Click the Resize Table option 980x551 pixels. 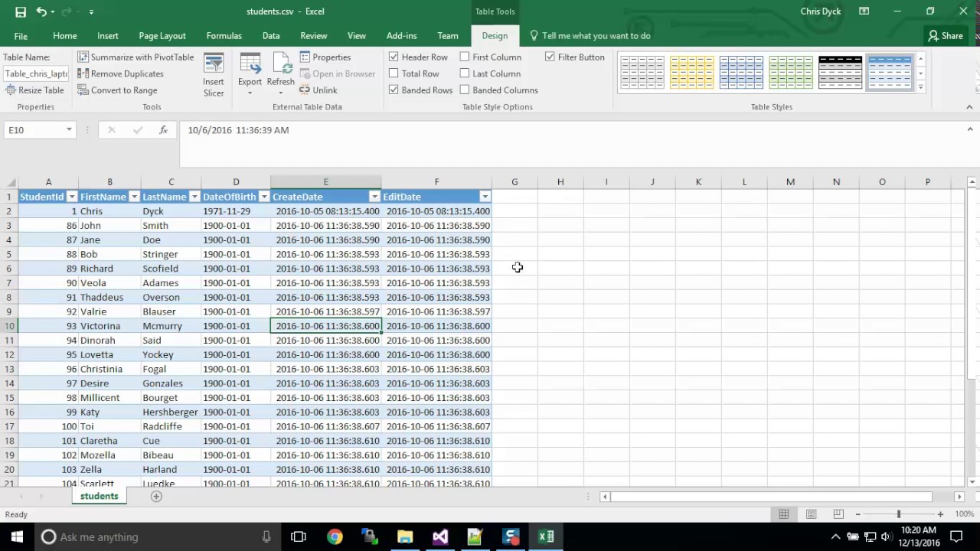[34, 90]
